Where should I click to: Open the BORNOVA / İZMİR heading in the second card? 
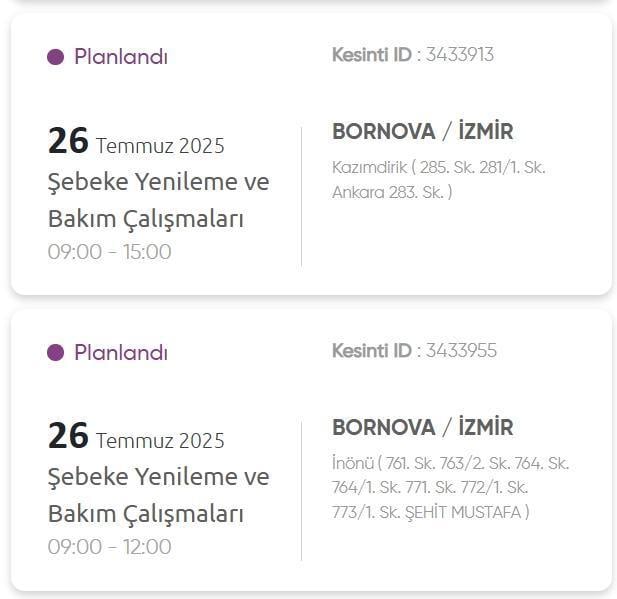(423, 427)
